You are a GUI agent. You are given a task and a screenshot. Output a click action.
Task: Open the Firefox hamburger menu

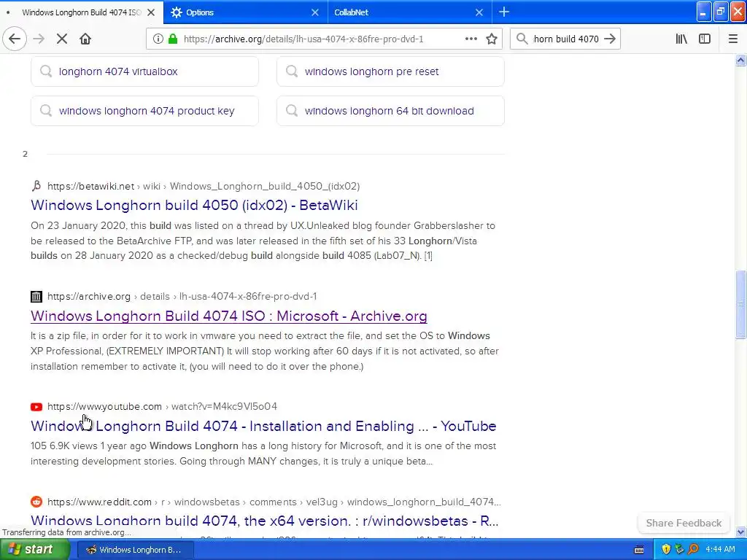coord(733,39)
